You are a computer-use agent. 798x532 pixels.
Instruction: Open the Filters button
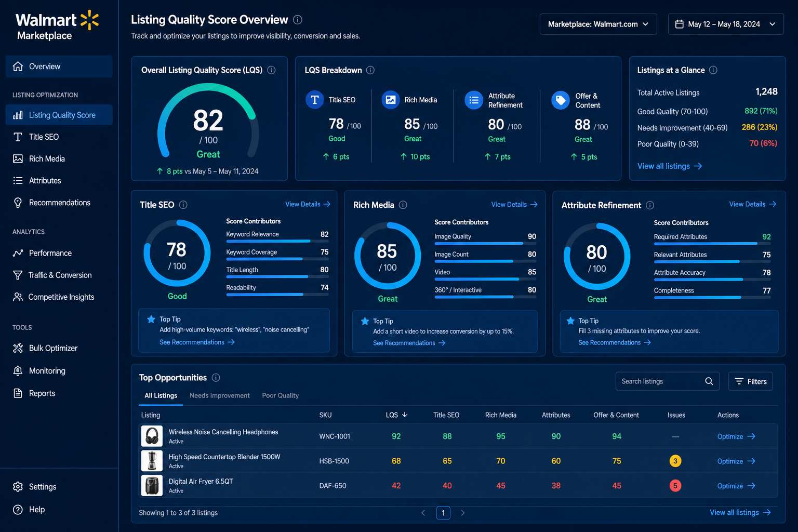[751, 381]
